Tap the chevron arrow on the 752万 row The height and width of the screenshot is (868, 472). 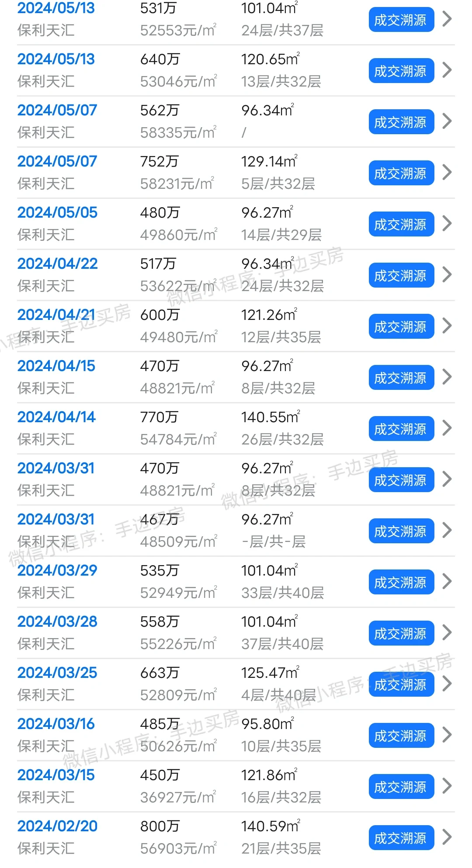(447, 172)
